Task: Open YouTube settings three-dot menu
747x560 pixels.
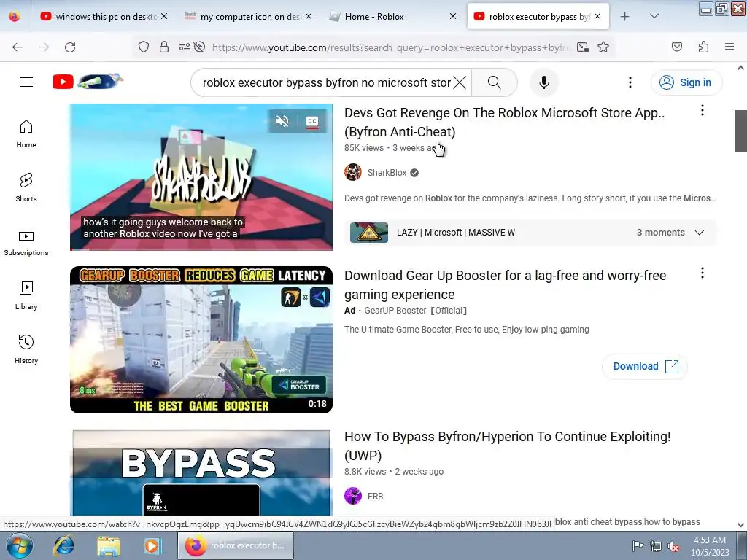Action: pyautogui.click(x=630, y=82)
